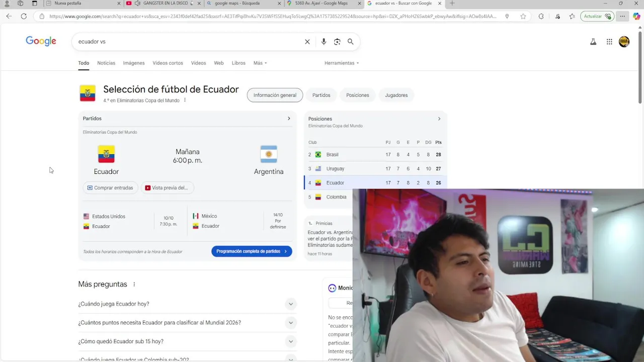Select the Imágenes search filter
Image resolution: width=644 pixels, height=362 pixels.
(134, 63)
